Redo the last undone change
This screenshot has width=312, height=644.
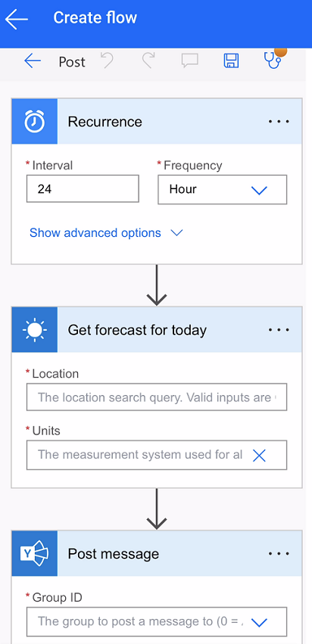pos(148,61)
